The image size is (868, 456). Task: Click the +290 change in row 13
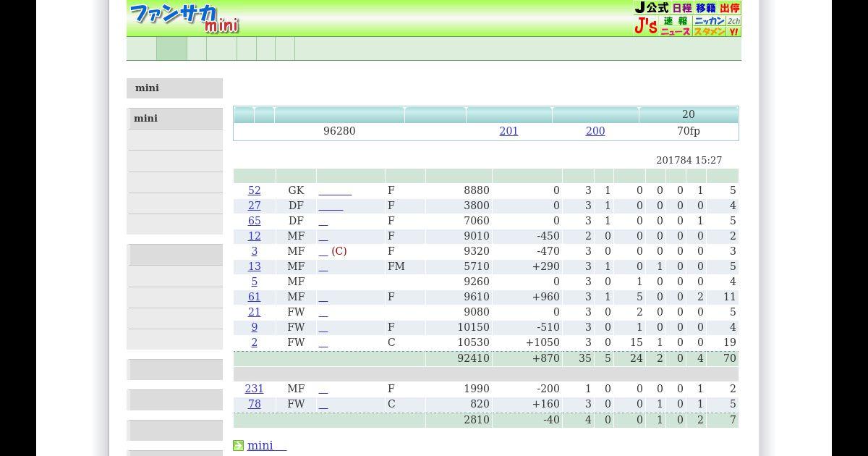pos(545,266)
